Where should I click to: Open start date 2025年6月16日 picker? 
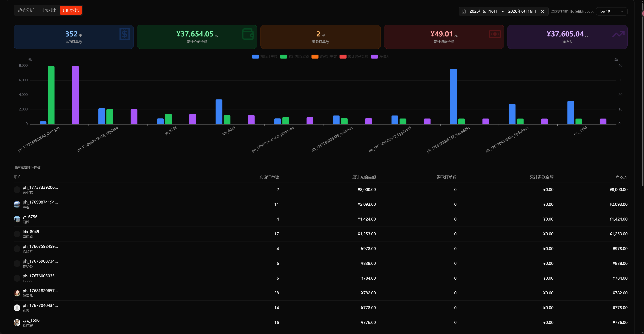point(483,11)
